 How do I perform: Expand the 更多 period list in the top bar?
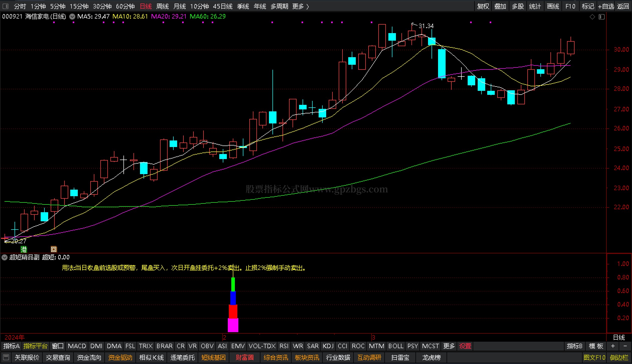pyautogui.click(x=300, y=6)
